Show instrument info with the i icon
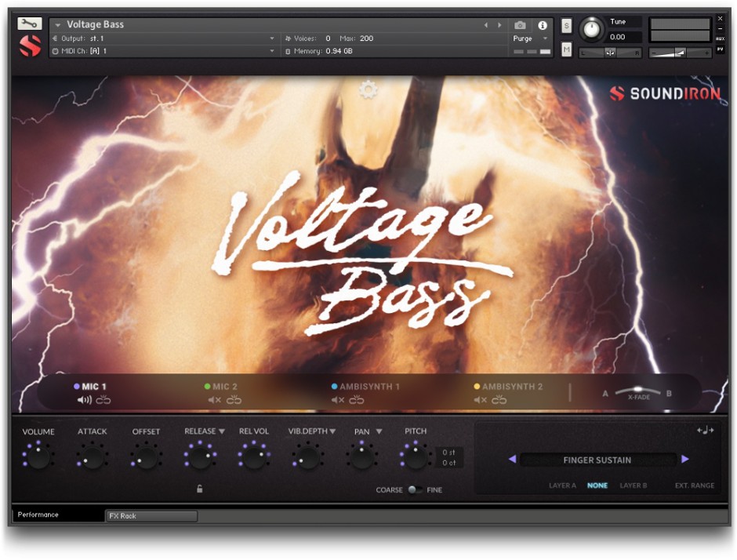This screenshot has height=560, width=737. pos(543,25)
